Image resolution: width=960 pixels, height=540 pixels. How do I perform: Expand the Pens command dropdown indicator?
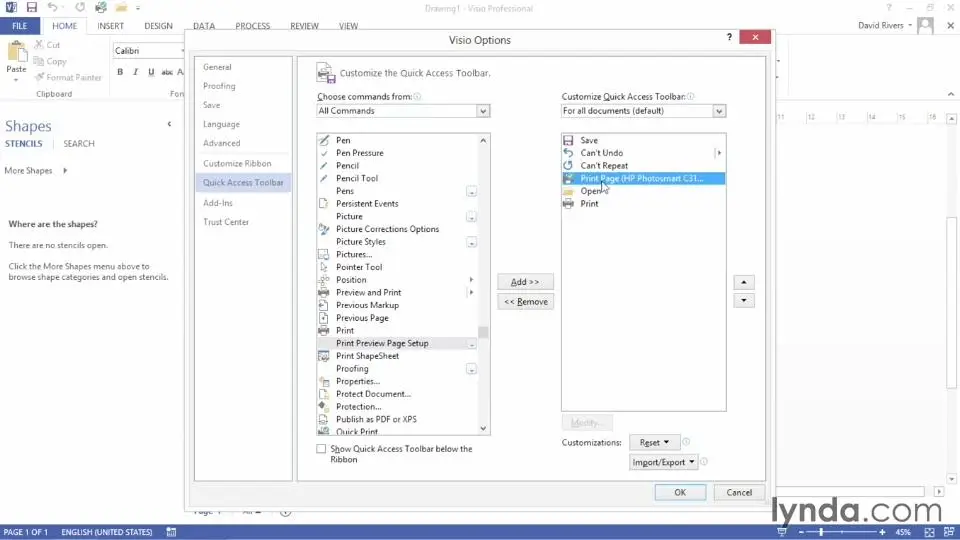(x=471, y=192)
